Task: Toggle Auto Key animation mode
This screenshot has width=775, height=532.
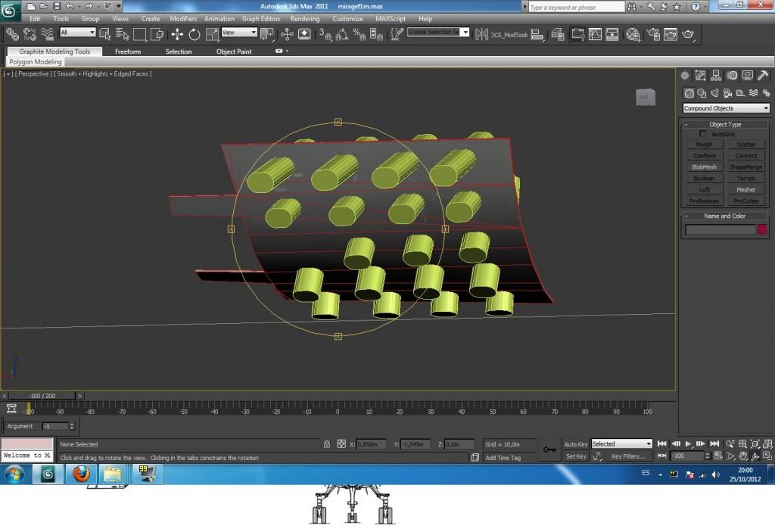Action: tap(575, 444)
